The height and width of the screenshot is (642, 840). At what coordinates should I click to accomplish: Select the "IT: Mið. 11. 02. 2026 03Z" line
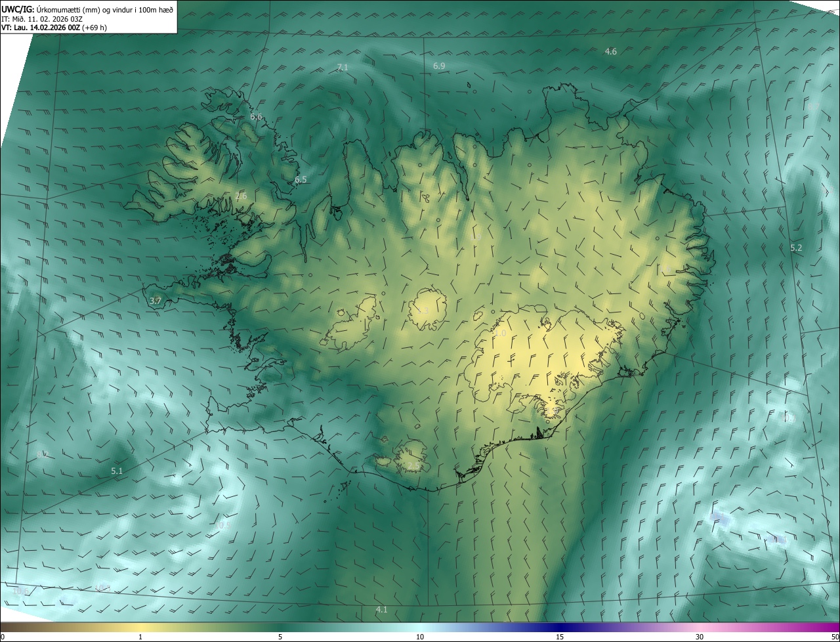[42, 18]
